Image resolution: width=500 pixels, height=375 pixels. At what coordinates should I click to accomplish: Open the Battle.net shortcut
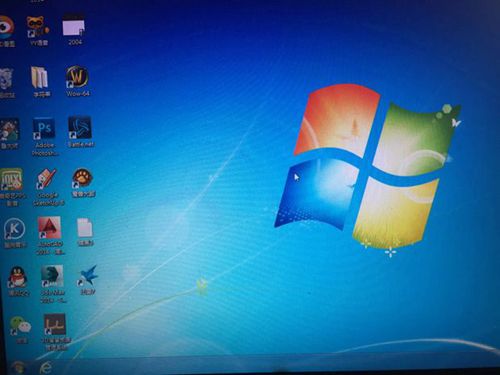click(80, 128)
